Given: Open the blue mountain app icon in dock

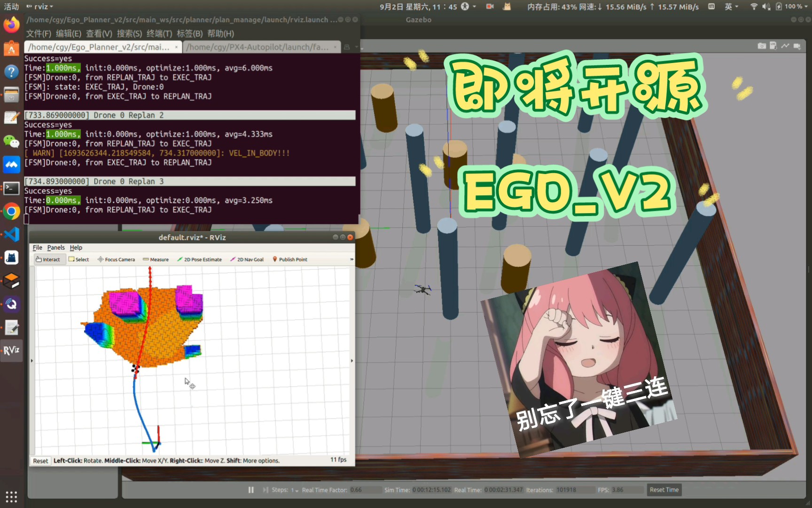Looking at the screenshot, I should tap(11, 165).
